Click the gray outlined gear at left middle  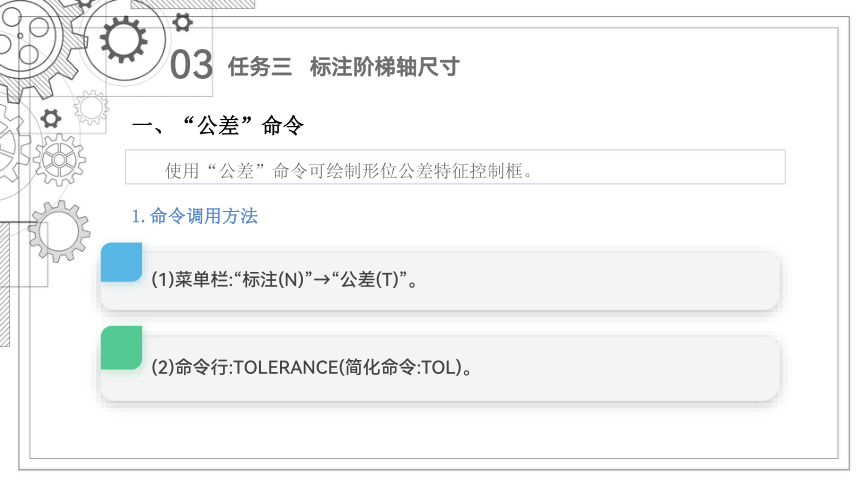(x=59, y=230)
